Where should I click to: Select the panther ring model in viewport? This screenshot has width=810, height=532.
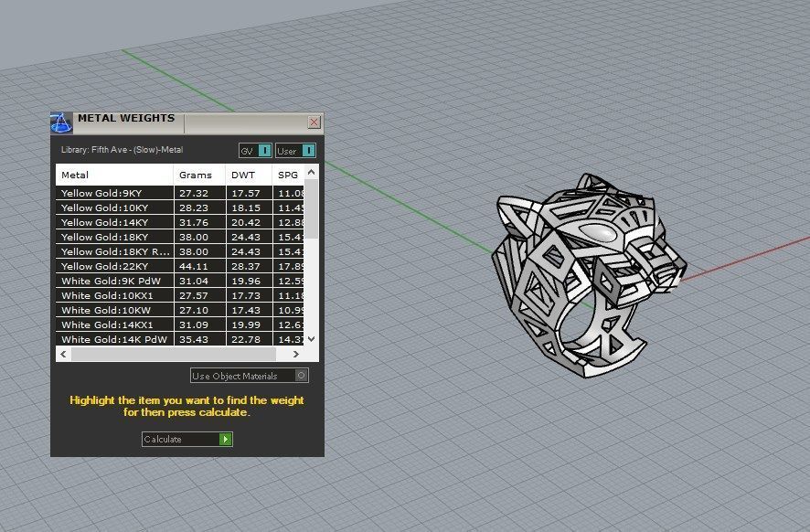click(x=589, y=275)
